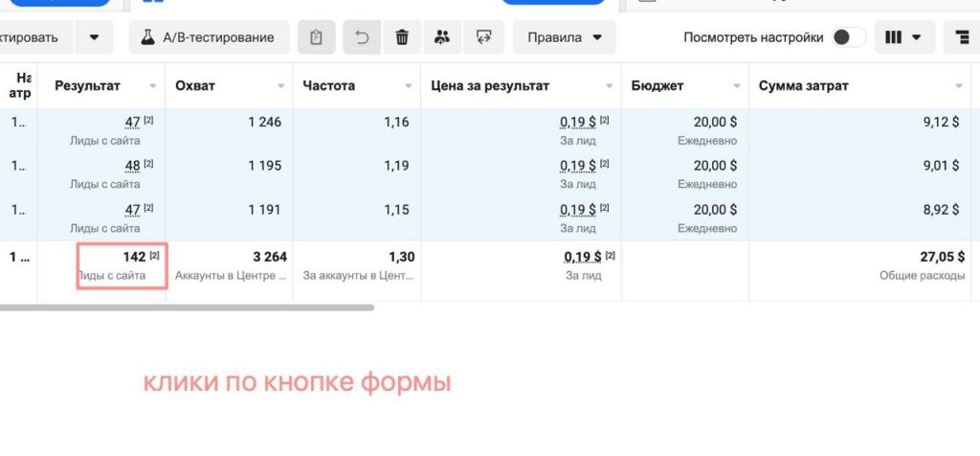The image size is (980, 456).
Task: Click the trash delete icon
Action: click(x=402, y=37)
